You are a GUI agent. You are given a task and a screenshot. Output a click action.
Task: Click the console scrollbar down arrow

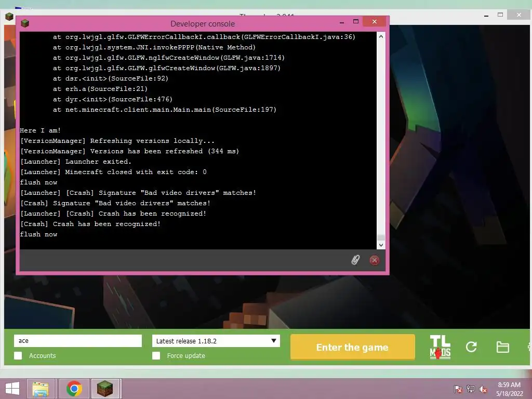(381, 245)
